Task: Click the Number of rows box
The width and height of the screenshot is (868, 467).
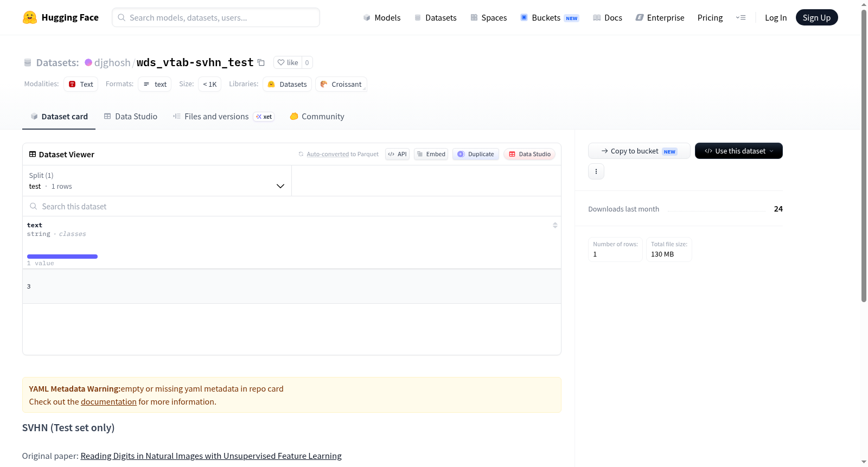Action: point(615,250)
